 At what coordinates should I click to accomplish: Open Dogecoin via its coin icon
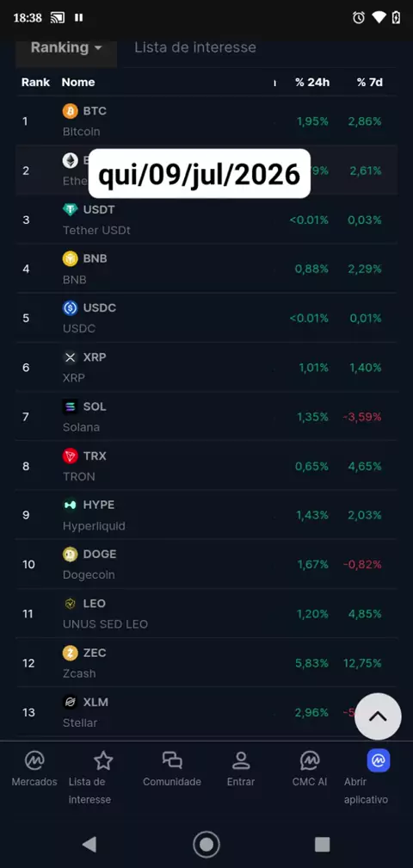pos(71,555)
